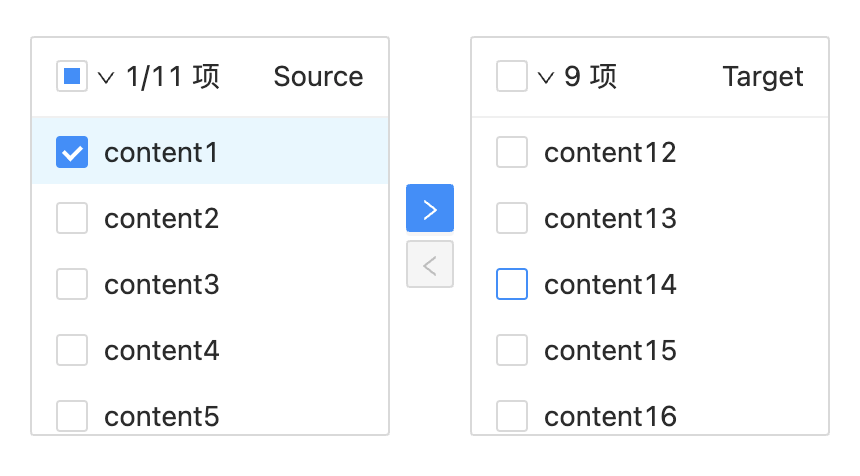
Task: Click the move-to-left arrow button
Action: click(x=430, y=264)
